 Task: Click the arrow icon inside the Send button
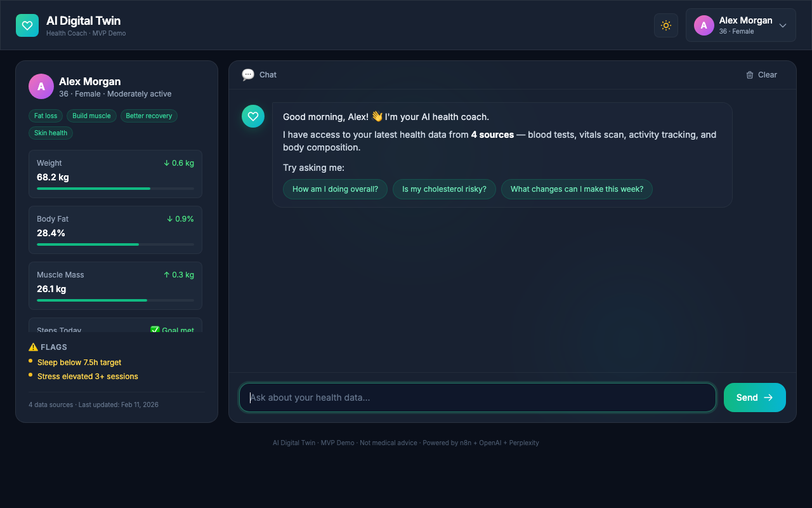pyautogui.click(x=768, y=397)
